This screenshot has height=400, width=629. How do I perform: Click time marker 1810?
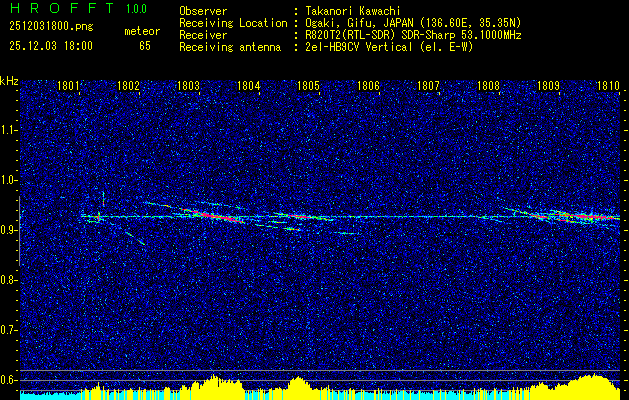[x=608, y=86]
